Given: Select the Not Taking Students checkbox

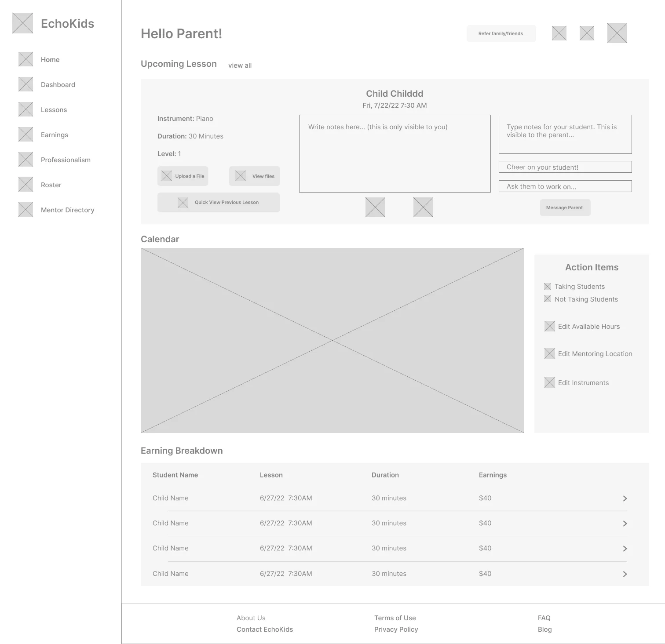Looking at the screenshot, I should [x=547, y=299].
